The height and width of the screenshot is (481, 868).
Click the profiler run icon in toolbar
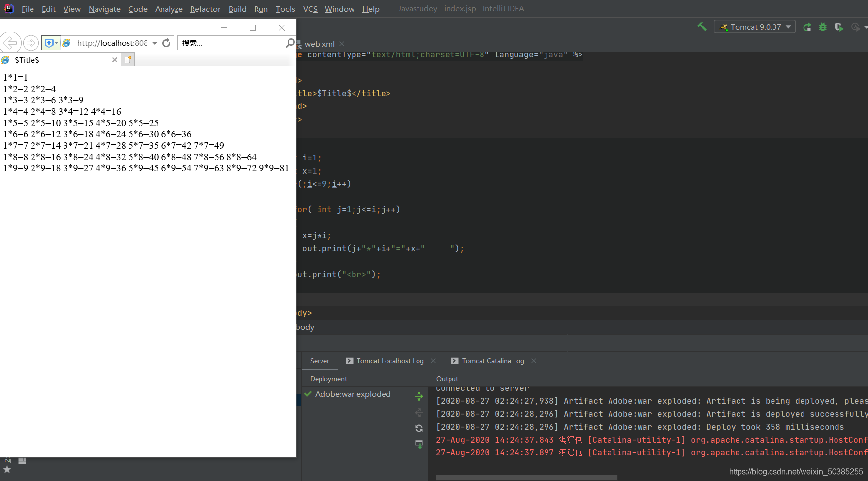856,27
